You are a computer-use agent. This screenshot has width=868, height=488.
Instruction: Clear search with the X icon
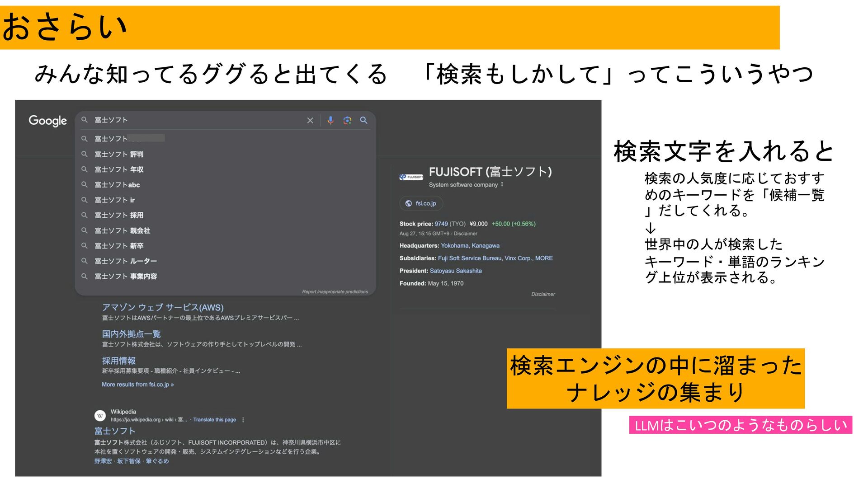point(310,120)
